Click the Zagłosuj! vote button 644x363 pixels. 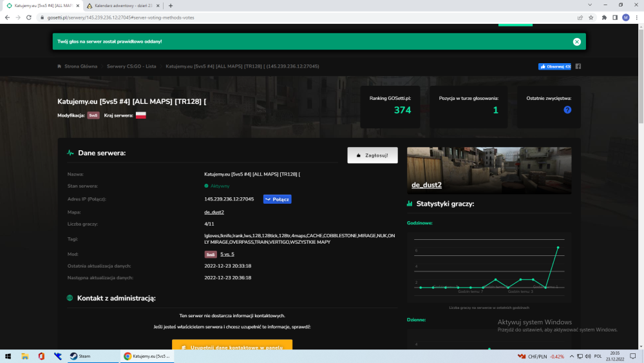[372, 155]
